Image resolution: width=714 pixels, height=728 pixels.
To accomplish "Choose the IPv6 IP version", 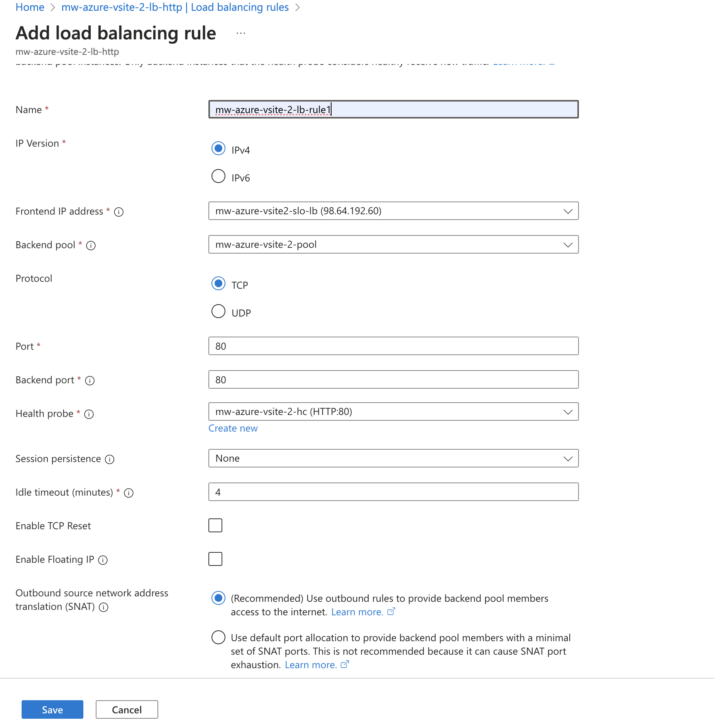I will 218,176.
